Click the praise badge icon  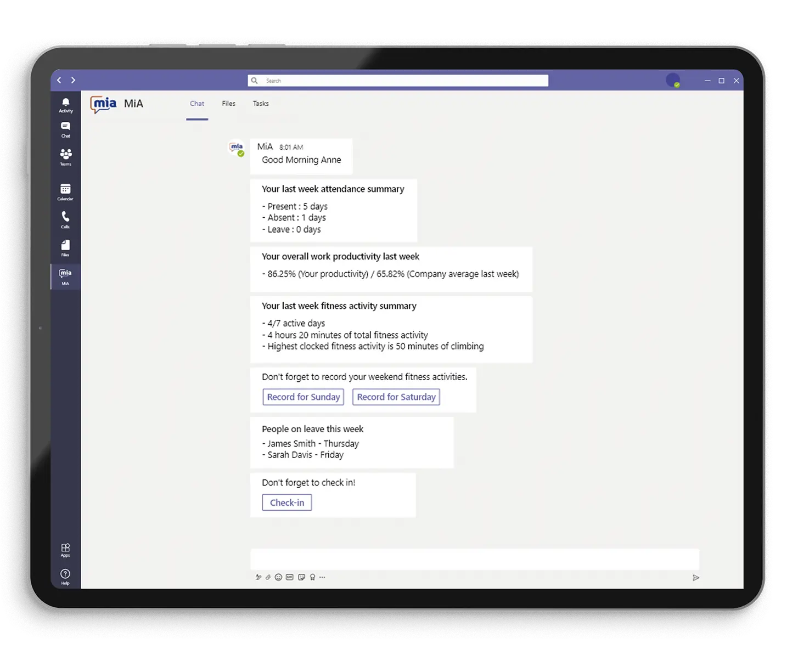312,577
